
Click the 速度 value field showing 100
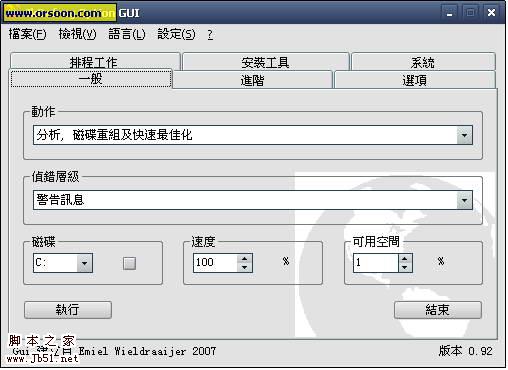[x=215, y=263]
